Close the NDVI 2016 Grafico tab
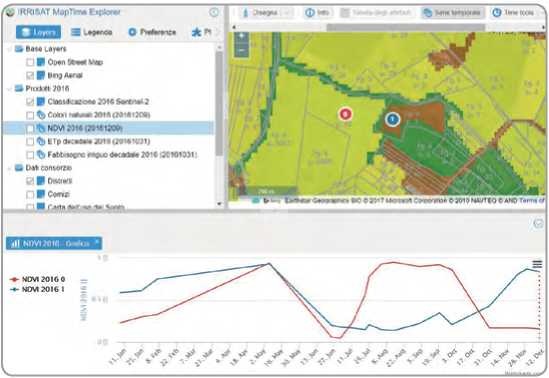The width and height of the screenshot is (549, 378). tap(97, 242)
